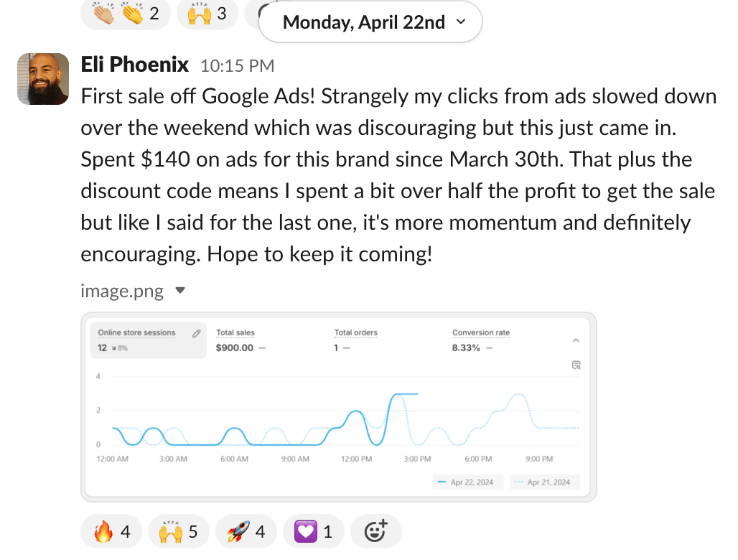Toggle the raised hands reaction with 3
This screenshot has width=738, height=560.
pos(207,14)
